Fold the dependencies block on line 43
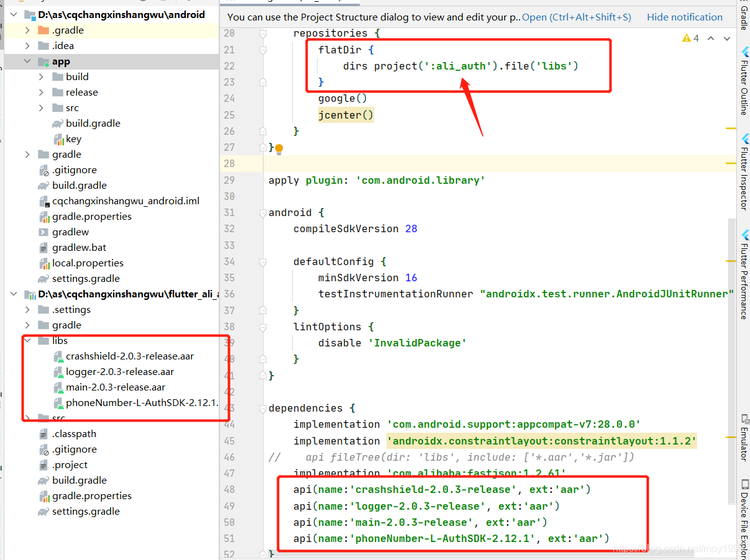The height and width of the screenshot is (560, 750). (263, 408)
